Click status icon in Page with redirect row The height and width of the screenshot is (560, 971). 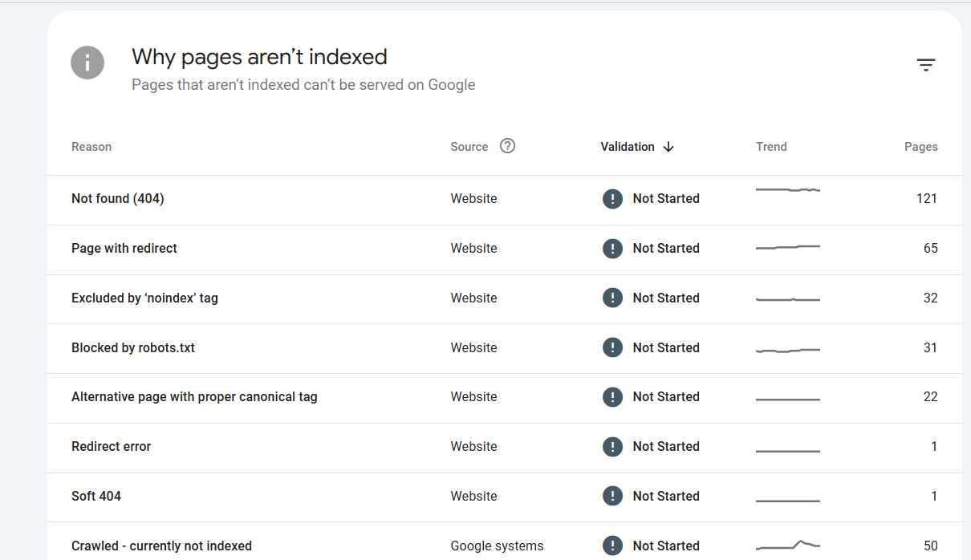click(612, 248)
